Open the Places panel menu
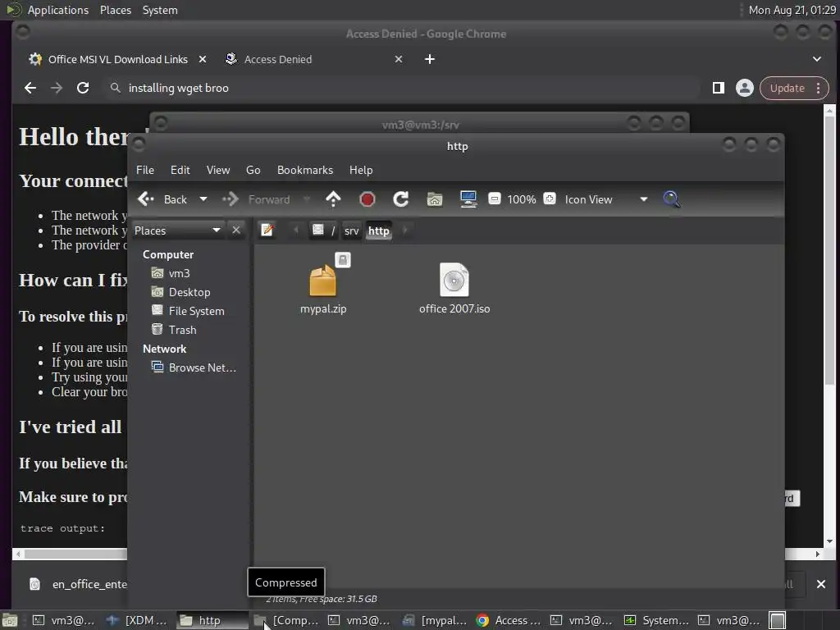The image size is (840, 630). [x=115, y=10]
